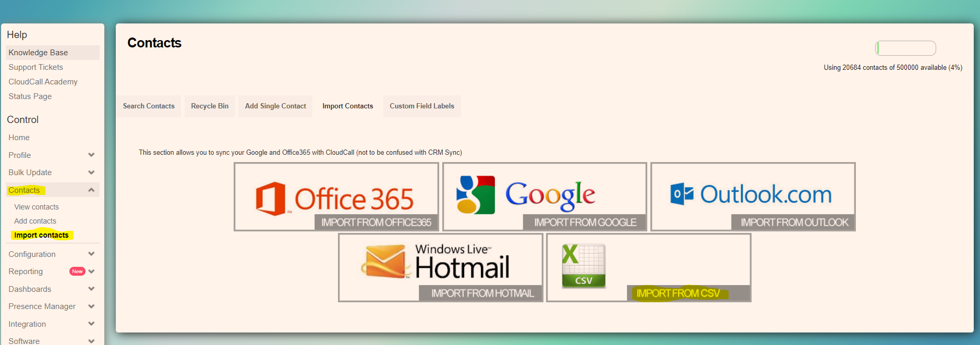Open the Custom Field Labels tab
This screenshot has width=980, height=345.
pos(422,106)
